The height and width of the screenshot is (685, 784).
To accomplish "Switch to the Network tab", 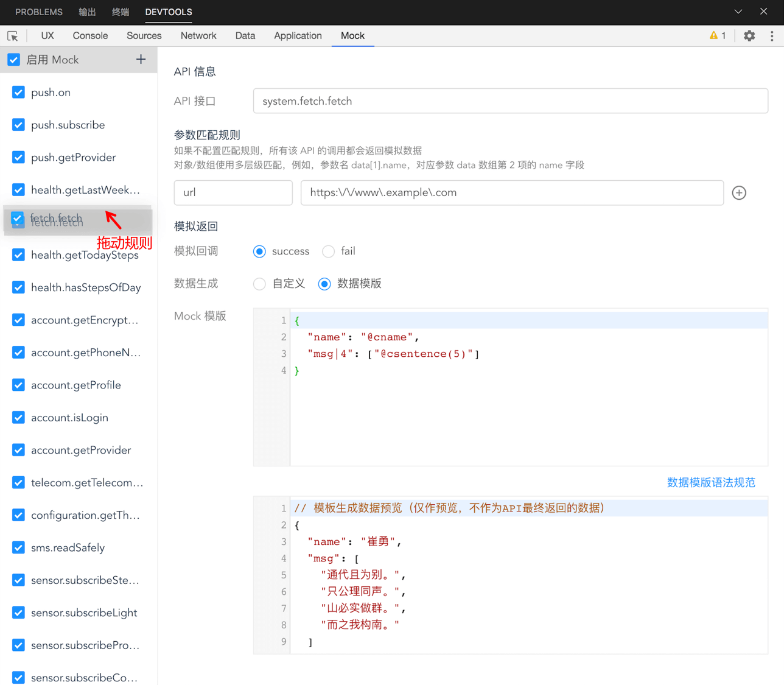I will point(198,36).
